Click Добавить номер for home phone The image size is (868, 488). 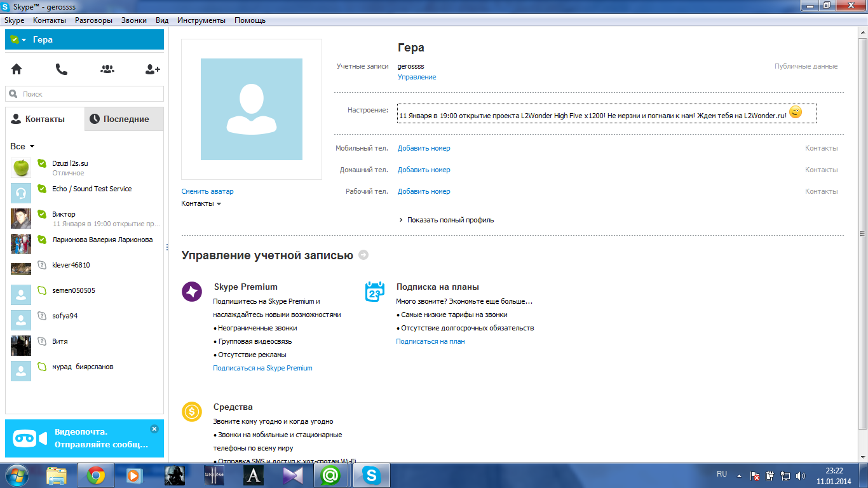point(424,170)
